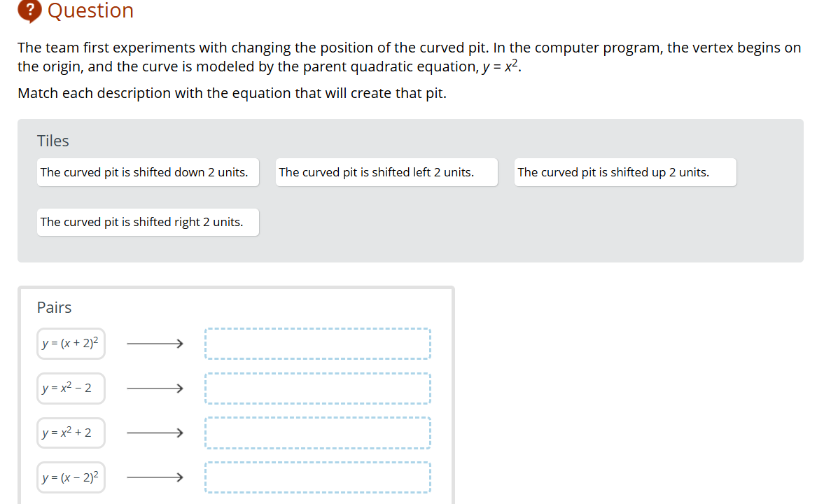
Task: Click the 'Pairs' section heading
Action: tap(54, 307)
